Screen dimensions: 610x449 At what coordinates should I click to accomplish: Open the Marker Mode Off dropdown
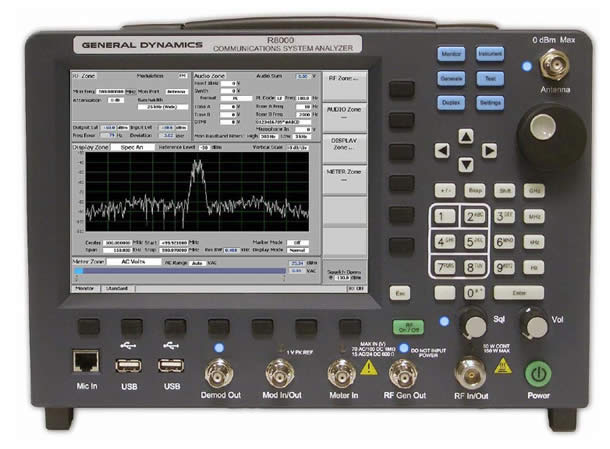297,242
